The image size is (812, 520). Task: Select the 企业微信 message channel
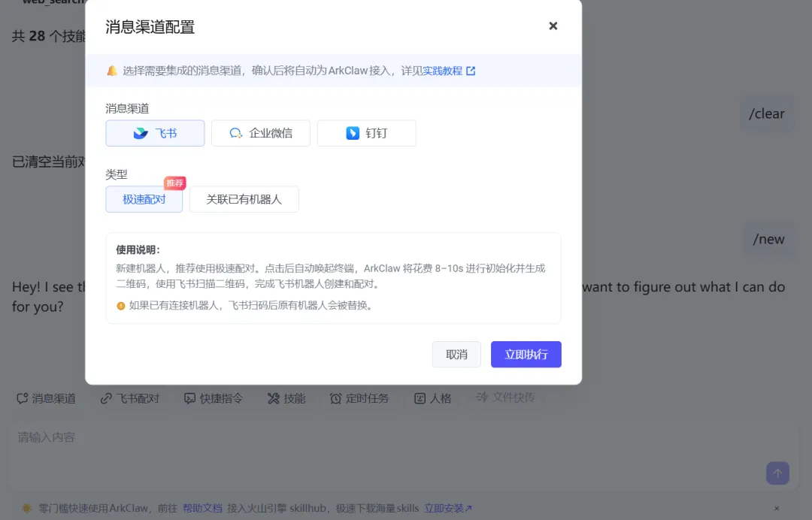260,133
